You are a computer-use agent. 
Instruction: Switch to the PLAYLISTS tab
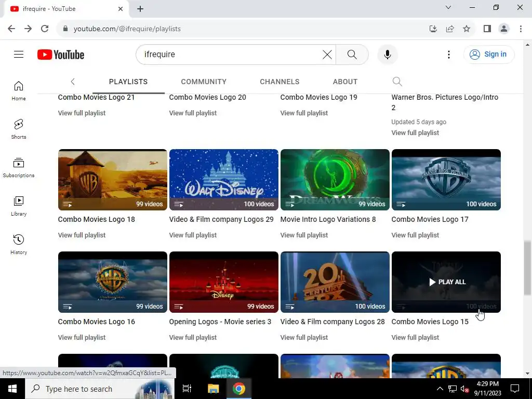[x=128, y=82]
